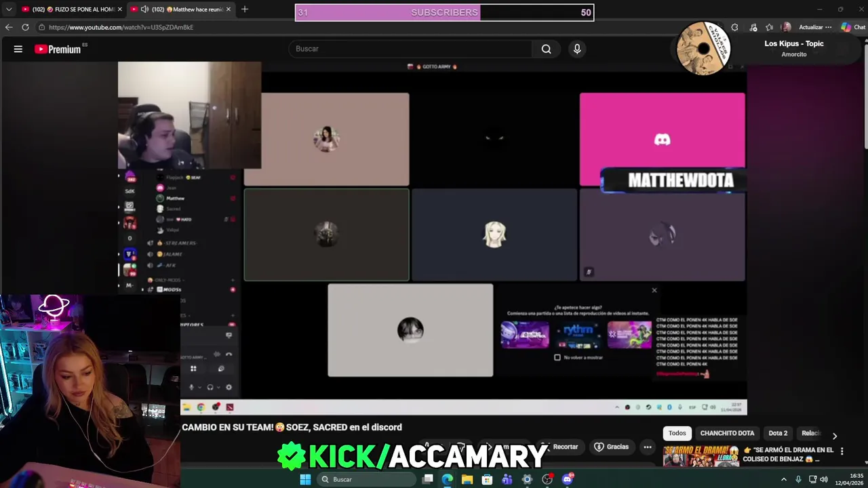Toggle Discord noise suppression waveform icon
Image resolution: width=868 pixels, height=488 pixels.
(x=217, y=354)
